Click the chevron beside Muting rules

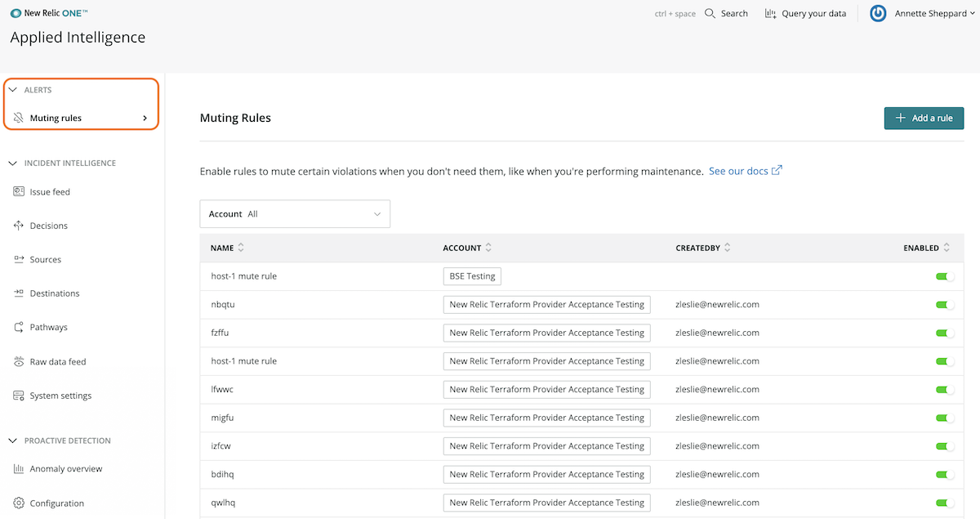point(145,118)
